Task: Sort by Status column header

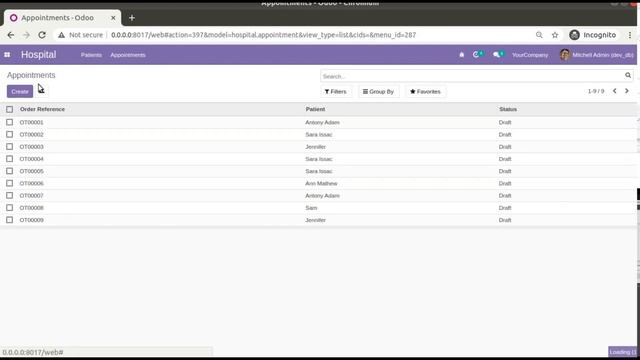Action: coord(508,109)
